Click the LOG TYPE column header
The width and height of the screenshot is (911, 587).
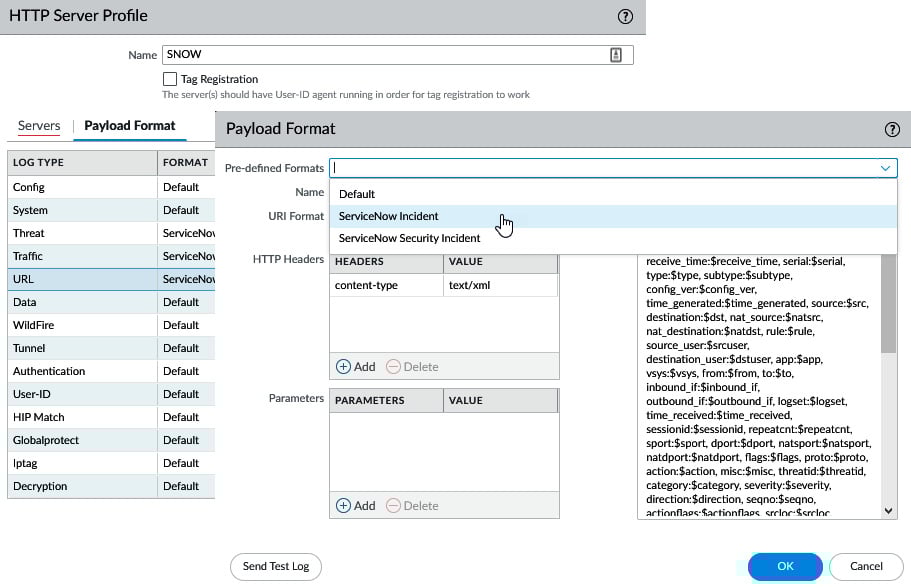(x=82, y=163)
